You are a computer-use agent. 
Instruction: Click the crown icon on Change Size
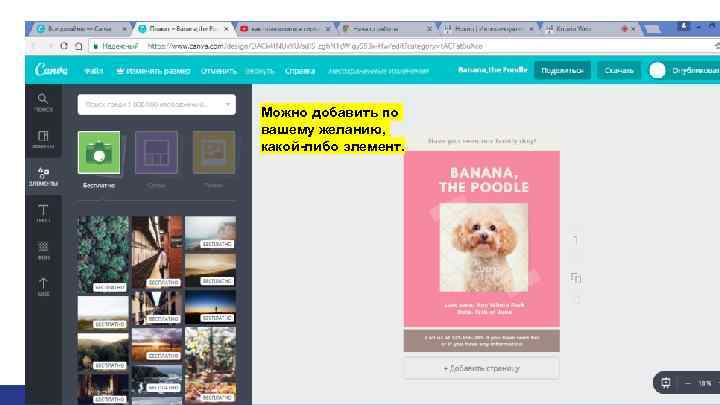coord(120,71)
